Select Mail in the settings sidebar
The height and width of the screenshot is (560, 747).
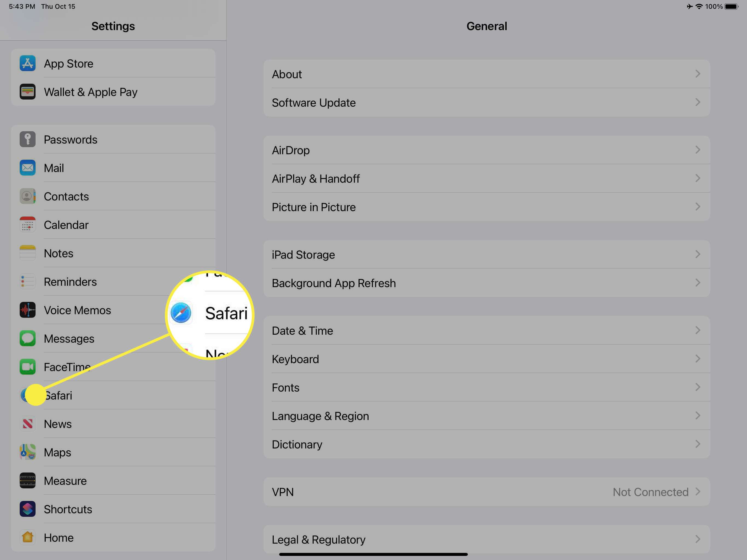tap(113, 168)
